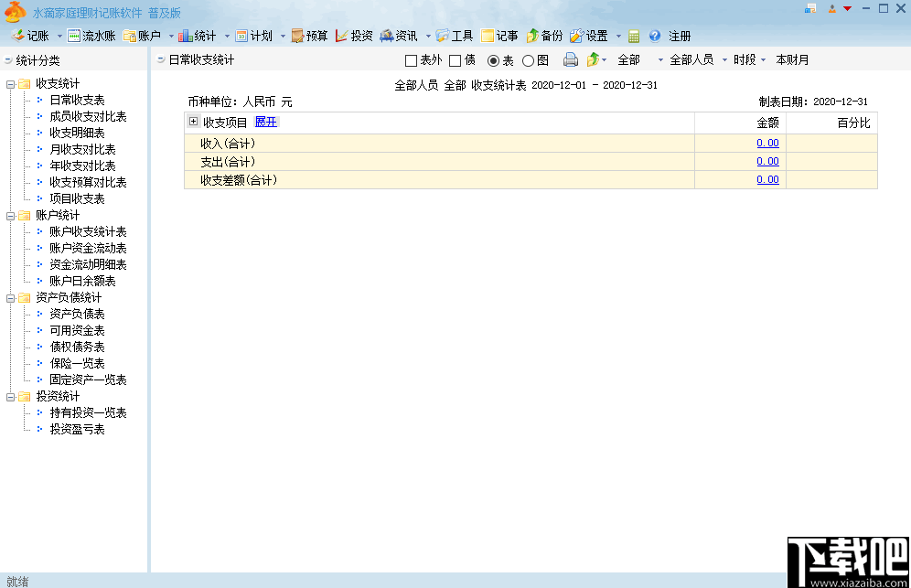
Task: Click the 展开 link to expand income items
Action: coord(266,122)
